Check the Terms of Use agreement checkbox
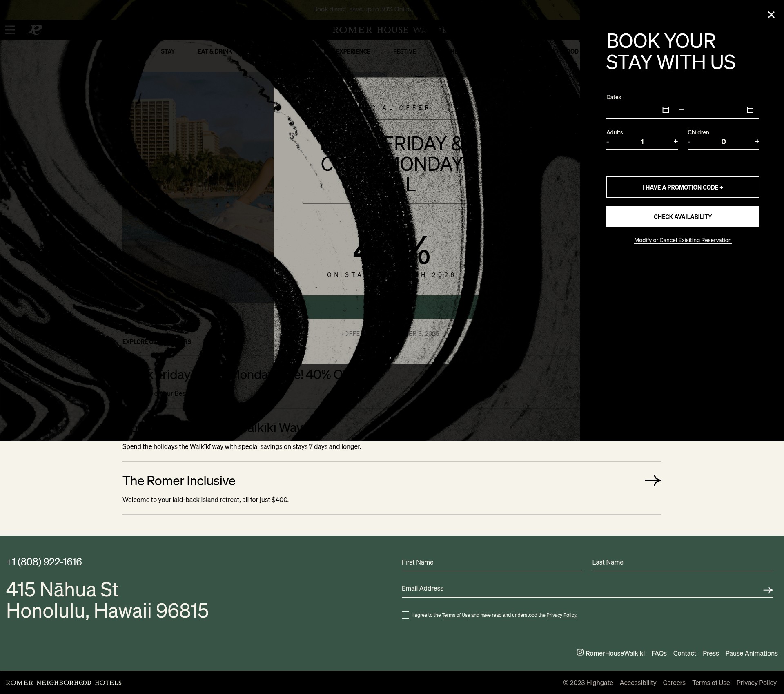 click(x=405, y=615)
